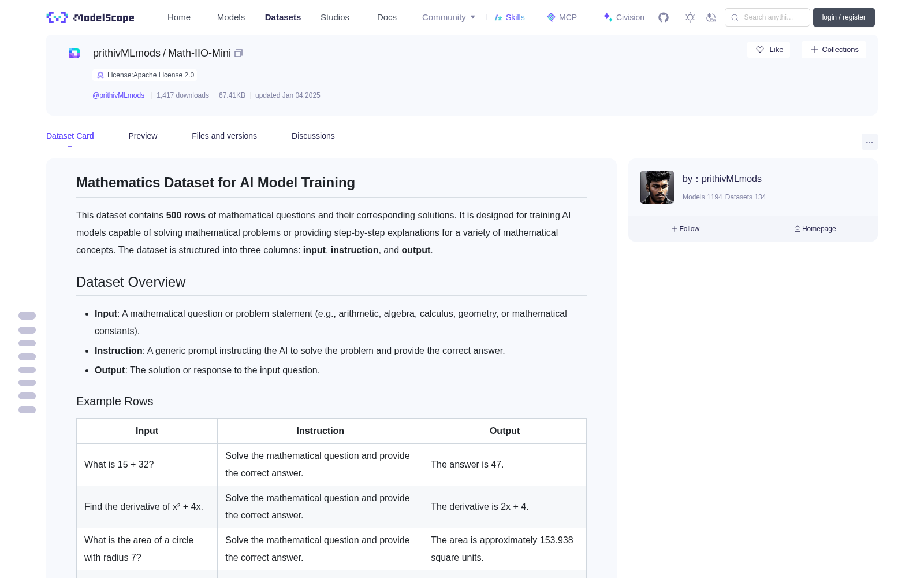Open the GitHub icon link
This screenshot has width=924, height=578.
click(664, 17)
